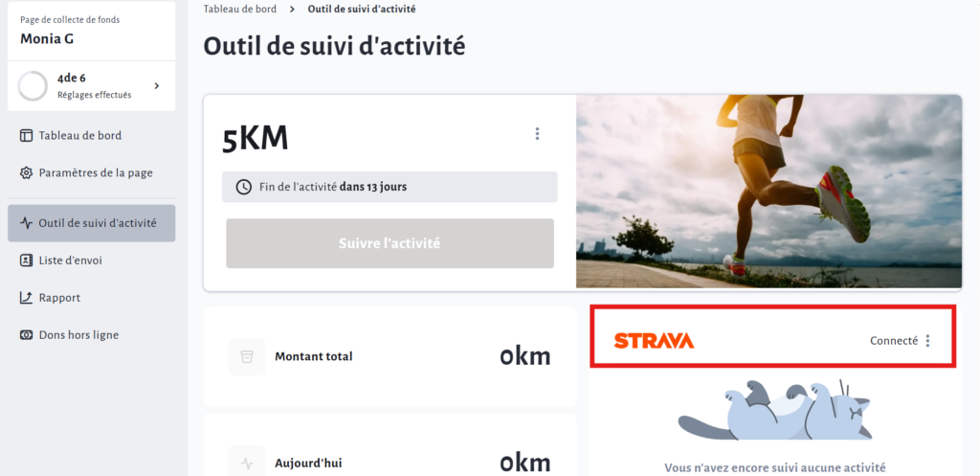980x476 pixels.
Task: Open the Strava Connecté three-dot menu
Action: (x=927, y=341)
